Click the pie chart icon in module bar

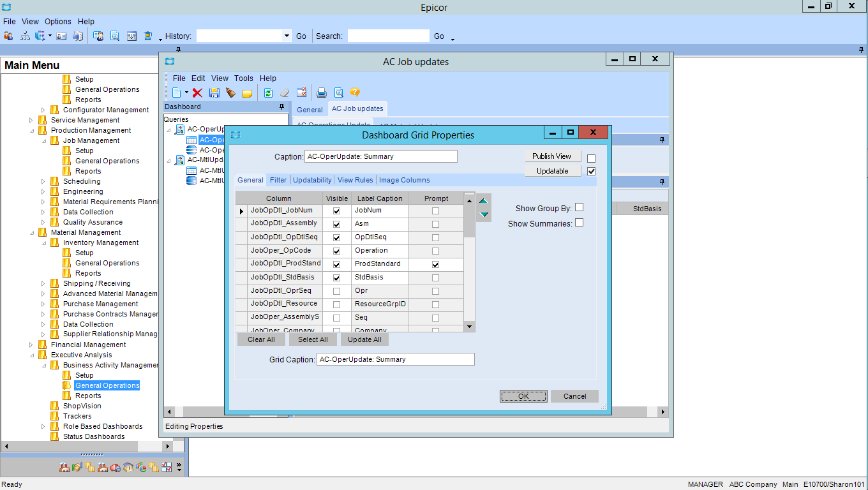pyautogui.click(x=140, y=467)
